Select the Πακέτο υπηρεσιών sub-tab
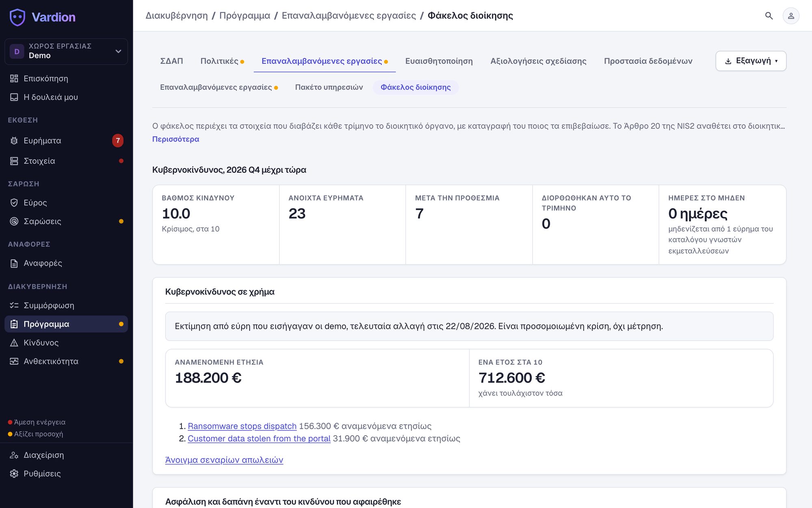The width and height of the screenshot is (812, 508). click(329, 87)
